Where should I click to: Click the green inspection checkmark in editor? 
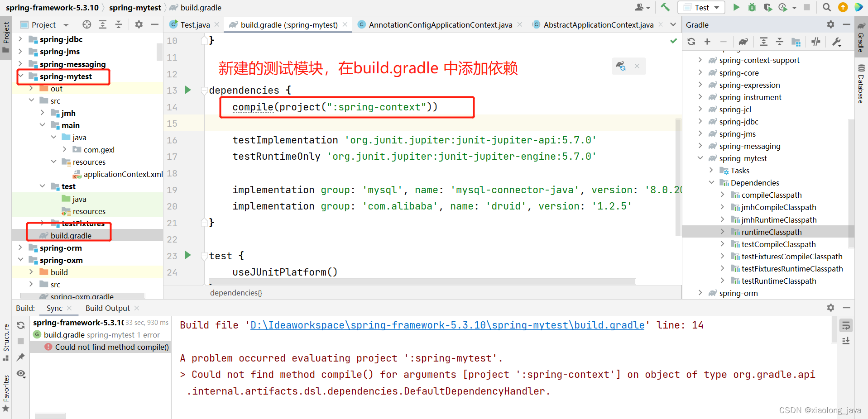[x=674, y=41]
